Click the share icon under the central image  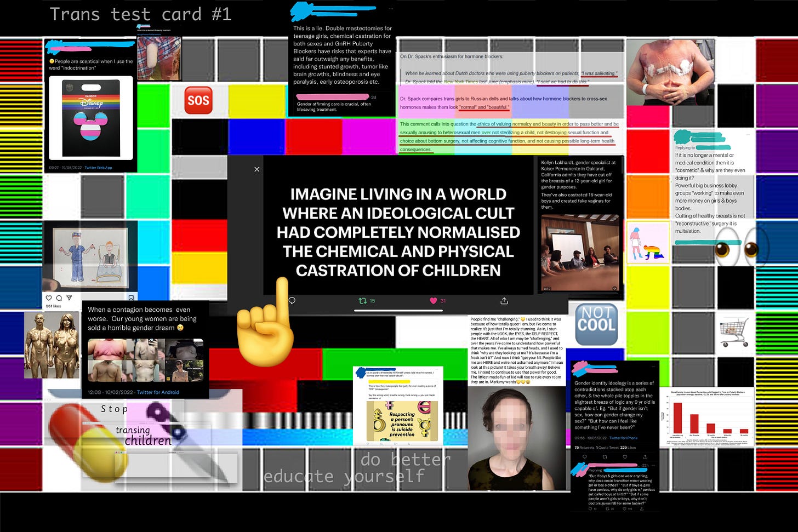(x=504, y=301)
